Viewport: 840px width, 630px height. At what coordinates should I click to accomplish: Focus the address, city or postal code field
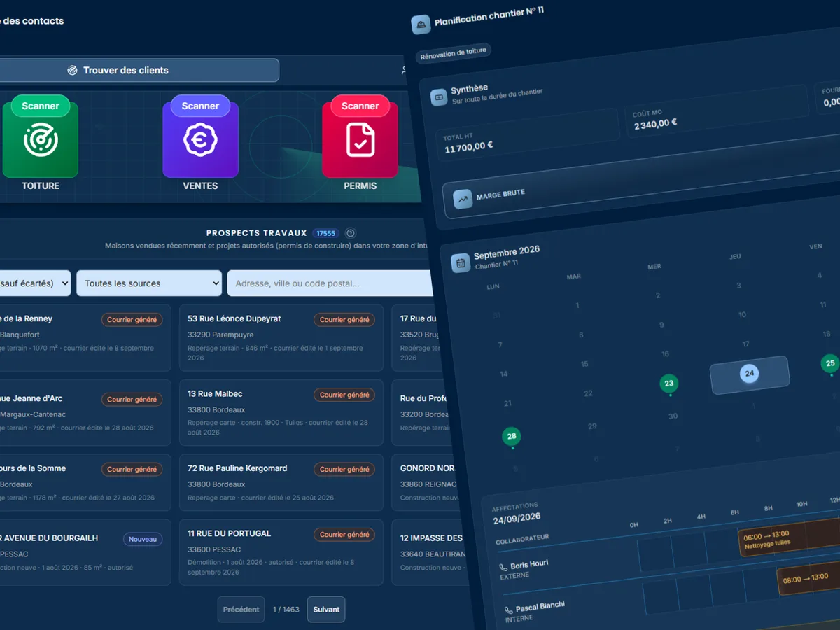(330, 283)
